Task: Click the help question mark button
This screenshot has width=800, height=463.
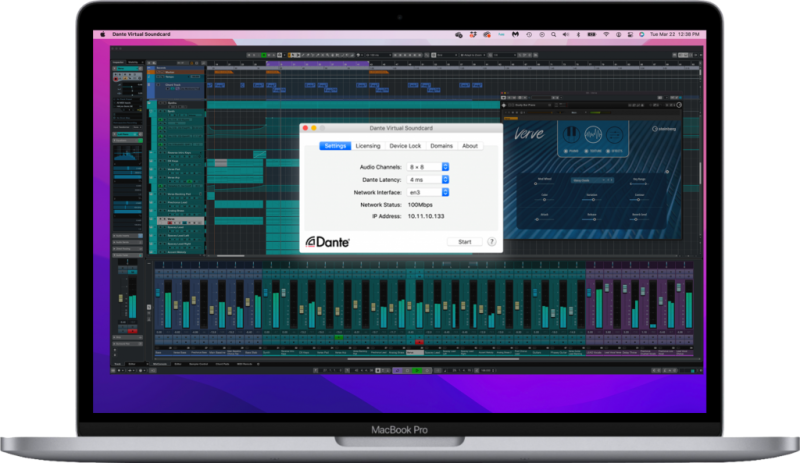Action: point(491,242)
